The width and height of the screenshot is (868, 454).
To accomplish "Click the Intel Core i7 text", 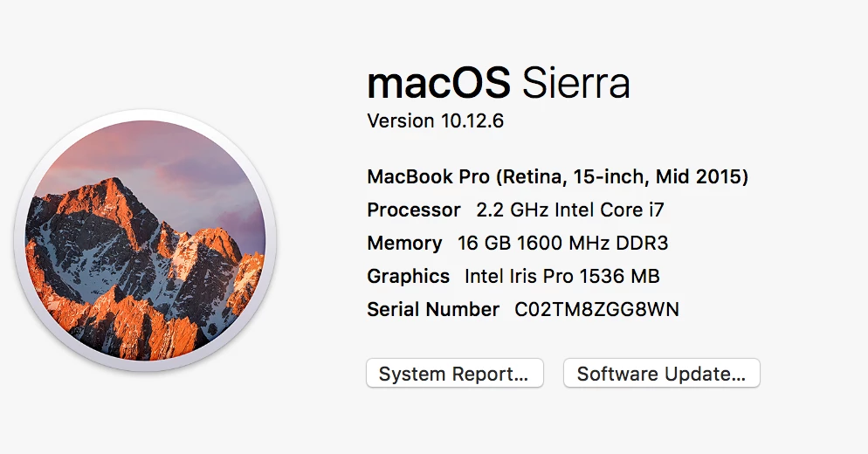I will click(609, 210).
